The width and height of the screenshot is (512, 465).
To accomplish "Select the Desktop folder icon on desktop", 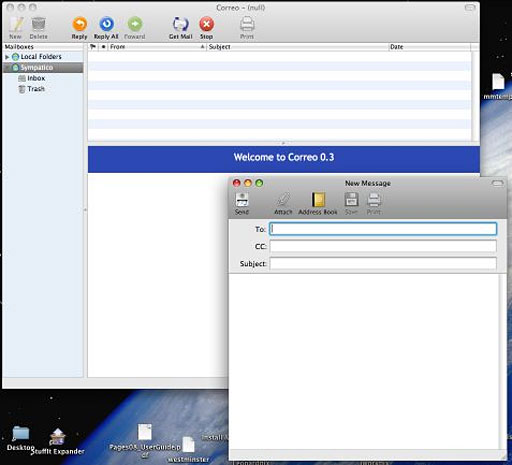I will [x=21, y=433].
